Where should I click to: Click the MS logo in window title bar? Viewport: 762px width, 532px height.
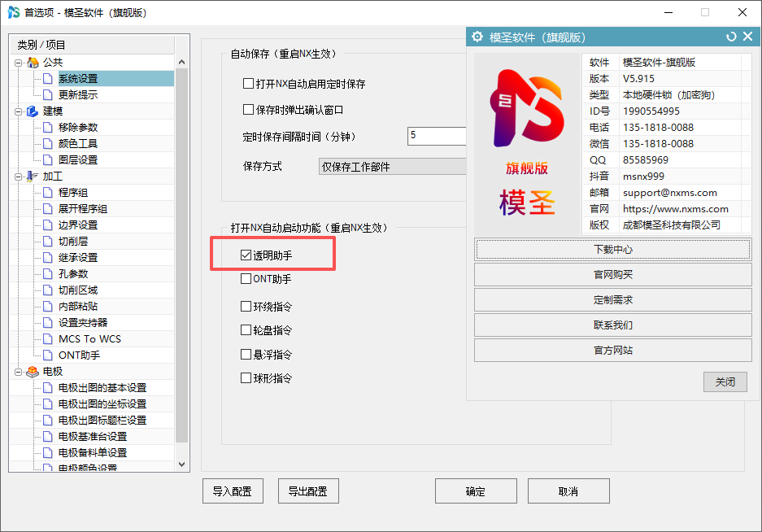click(14, 12)
